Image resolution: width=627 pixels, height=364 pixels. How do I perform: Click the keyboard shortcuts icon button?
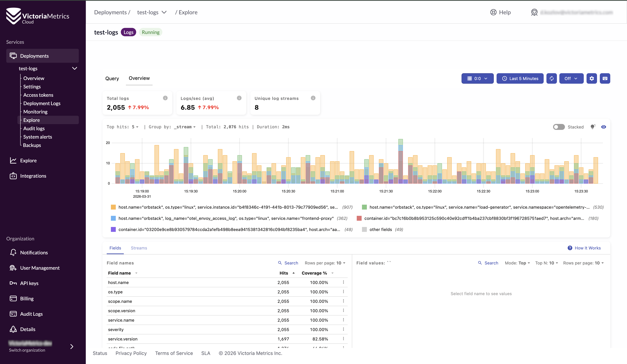605,79
